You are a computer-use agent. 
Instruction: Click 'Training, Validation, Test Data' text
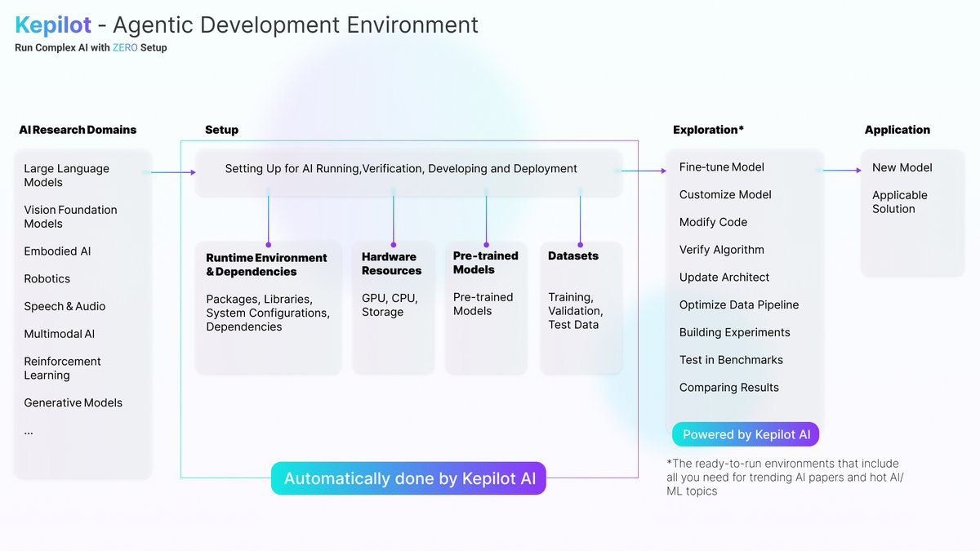[x=576, y=311]
